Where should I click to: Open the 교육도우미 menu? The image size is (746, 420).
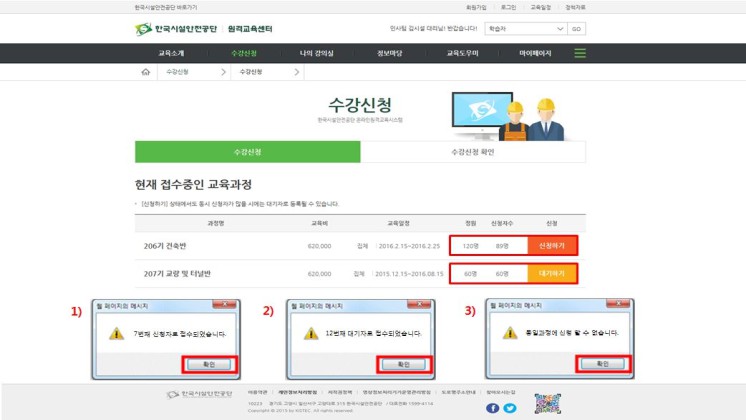point(462,53)
